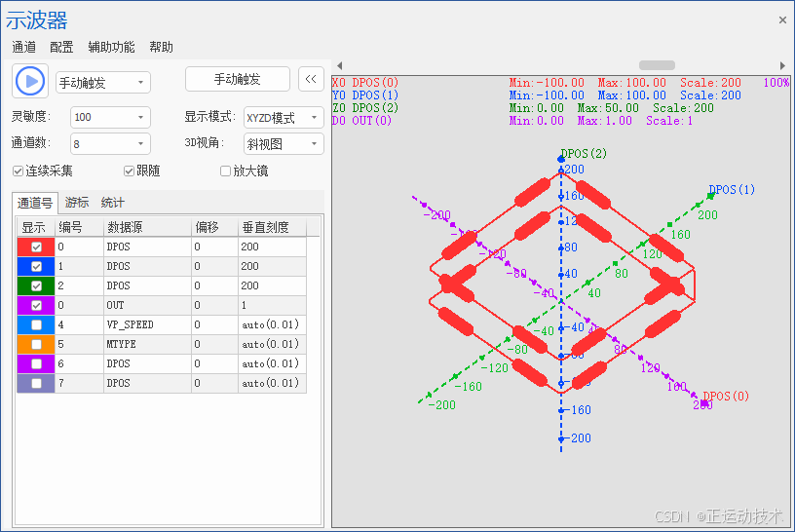795x532 pixels.
Task: Open the 3D视角 dropdown showing 斜视图
Action: (x=284, y=144)
